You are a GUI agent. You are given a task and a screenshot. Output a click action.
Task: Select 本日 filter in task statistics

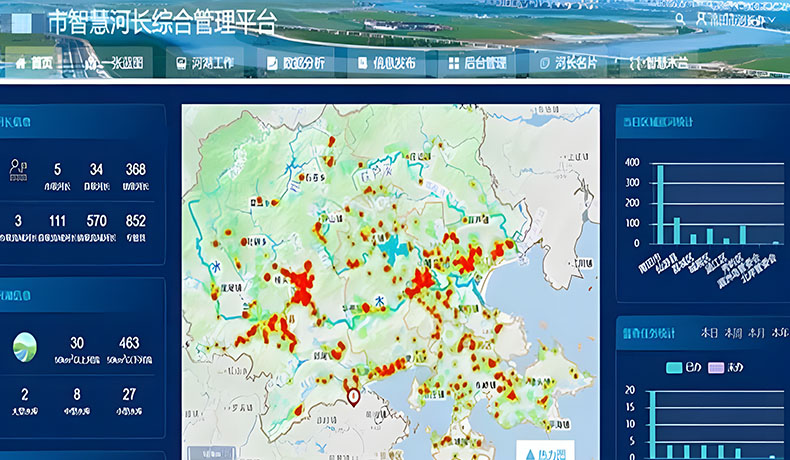[709, 333]
